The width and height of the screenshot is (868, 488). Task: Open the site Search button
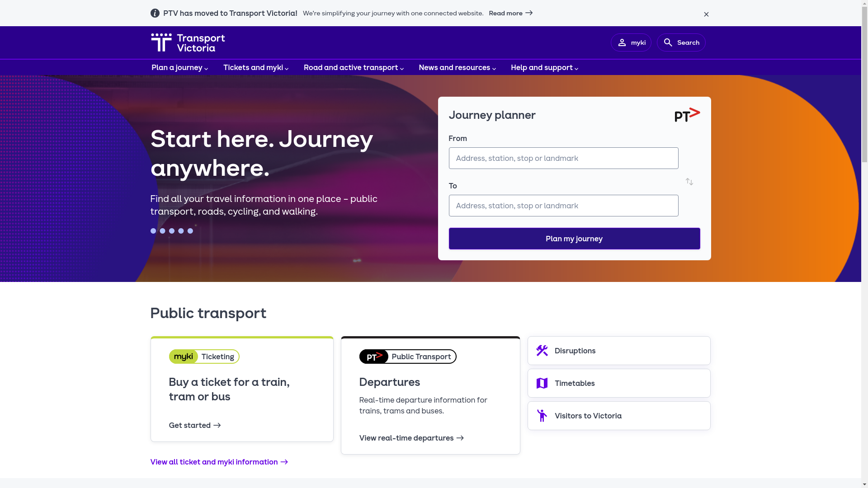point(681,42)
